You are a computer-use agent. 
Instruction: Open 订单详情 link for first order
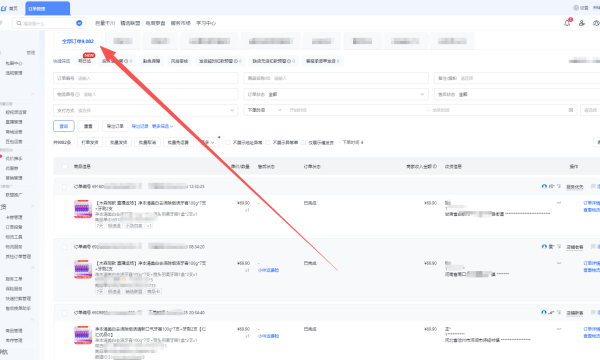point(592,203)
